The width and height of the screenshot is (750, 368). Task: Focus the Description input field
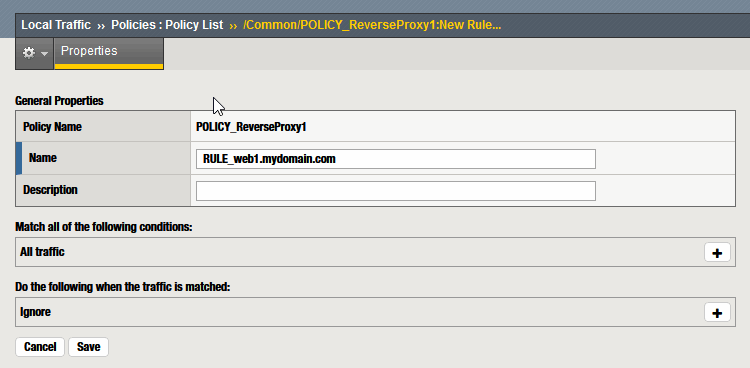pyautogui.click(x=396, y=191)
